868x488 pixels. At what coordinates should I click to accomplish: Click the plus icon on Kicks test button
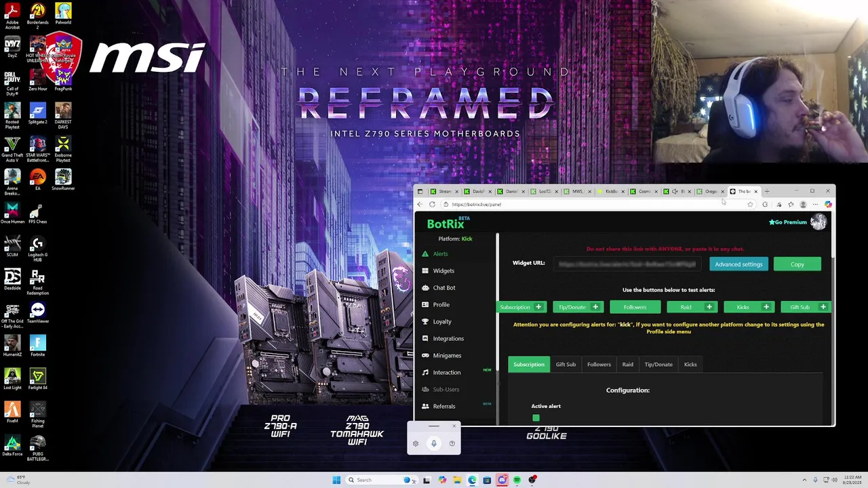click(x=766, y=307)
